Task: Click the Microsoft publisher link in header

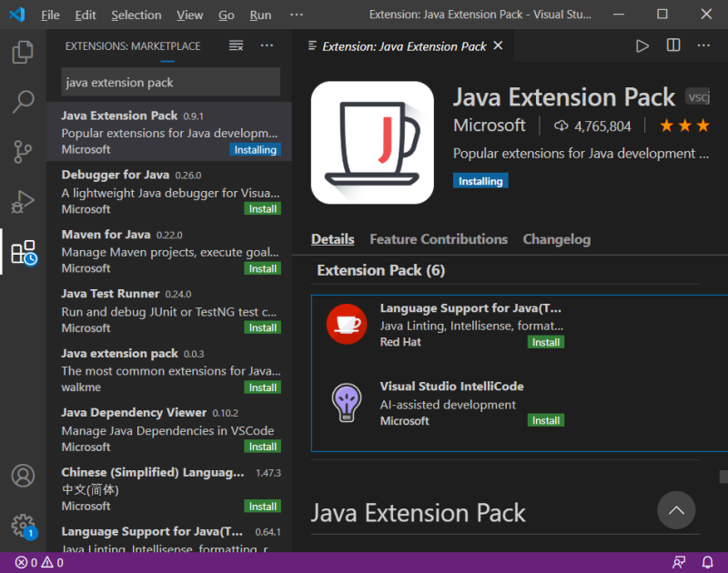Action: point(490,126)
